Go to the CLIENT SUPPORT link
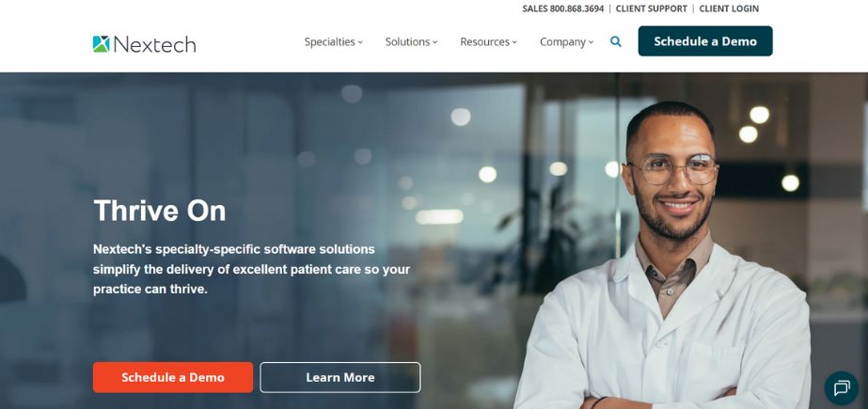 point(652,8)
